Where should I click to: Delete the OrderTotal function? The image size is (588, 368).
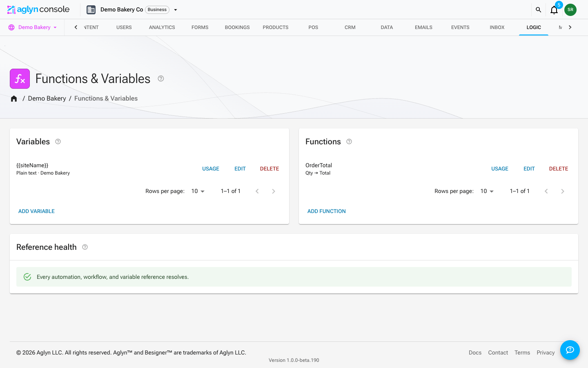click(x=559, y=169)
